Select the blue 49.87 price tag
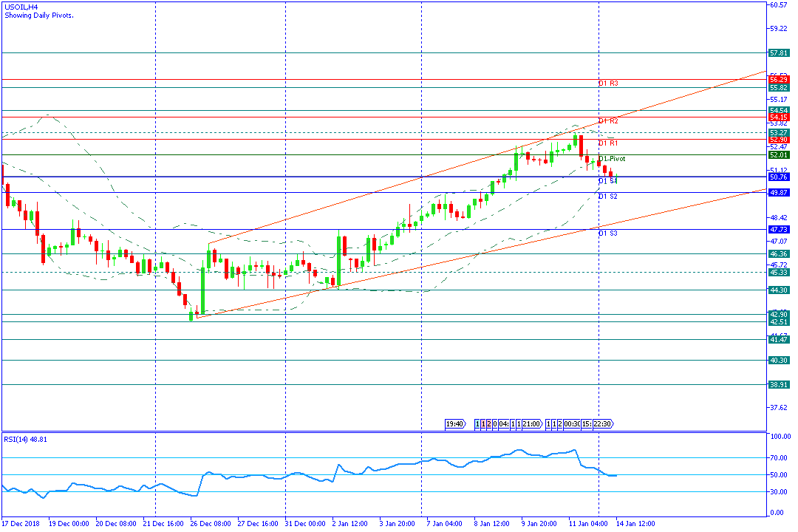798x532 pixels. [779, 192]
